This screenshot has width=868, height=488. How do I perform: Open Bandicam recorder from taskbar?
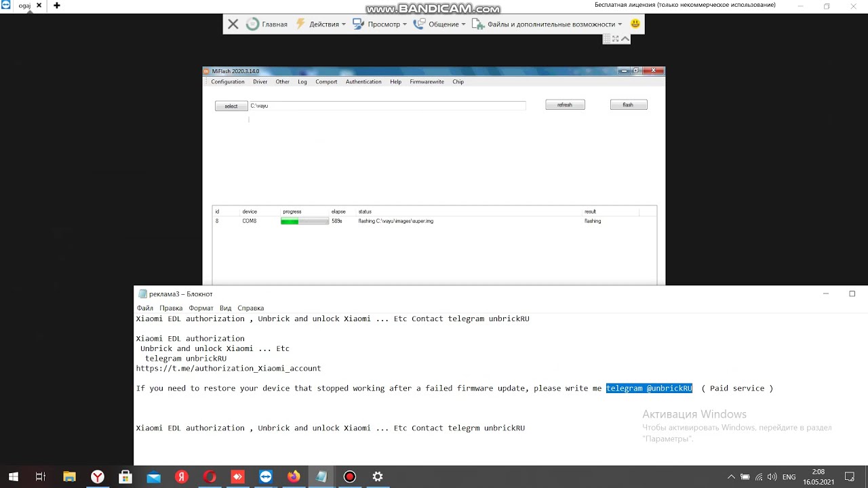pyautogui.click(x=350, y=477)
